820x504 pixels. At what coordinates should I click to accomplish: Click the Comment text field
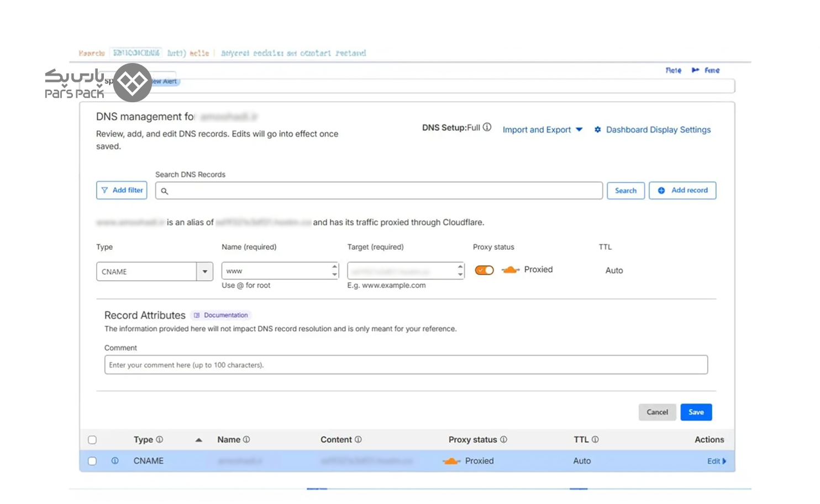pos(406,365)
